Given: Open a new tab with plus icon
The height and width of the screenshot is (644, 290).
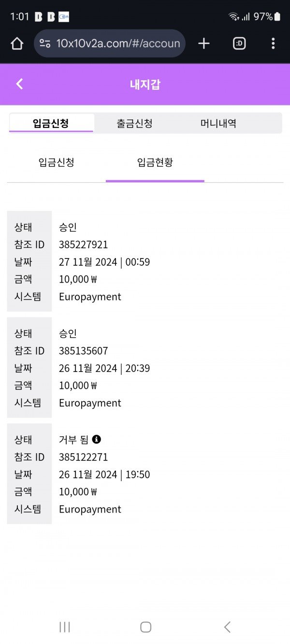Looking at the screenshot, I should (204, 44).
